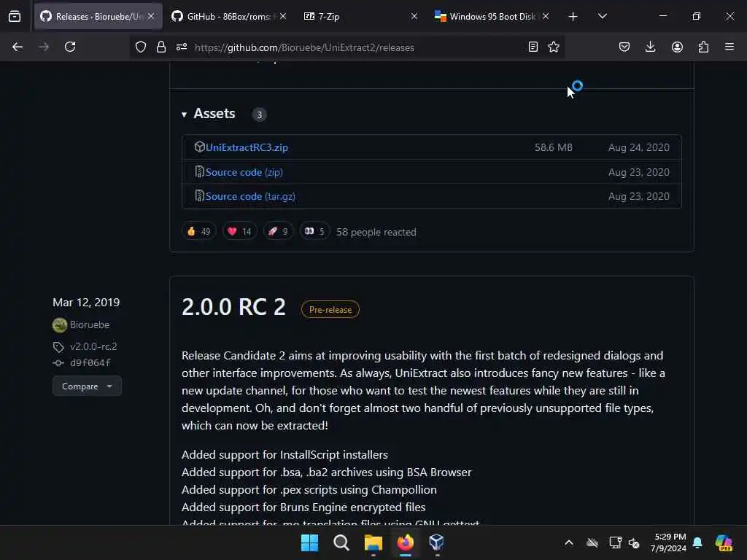This screenshot has width=747, height=560.
Task: Select '58.6 MB' file size text
Action: tap(554, 147)
